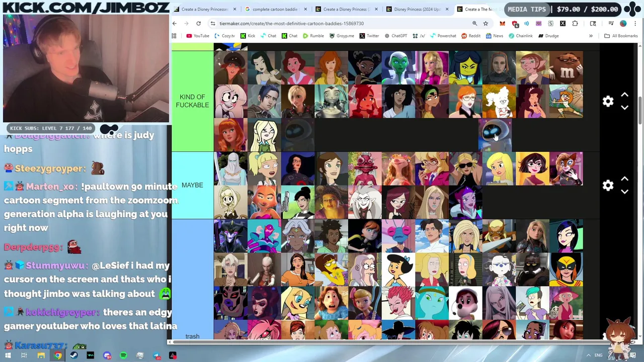Open Windows Start menu
This screenshot has height=362, width=644.
click(8, 355)
